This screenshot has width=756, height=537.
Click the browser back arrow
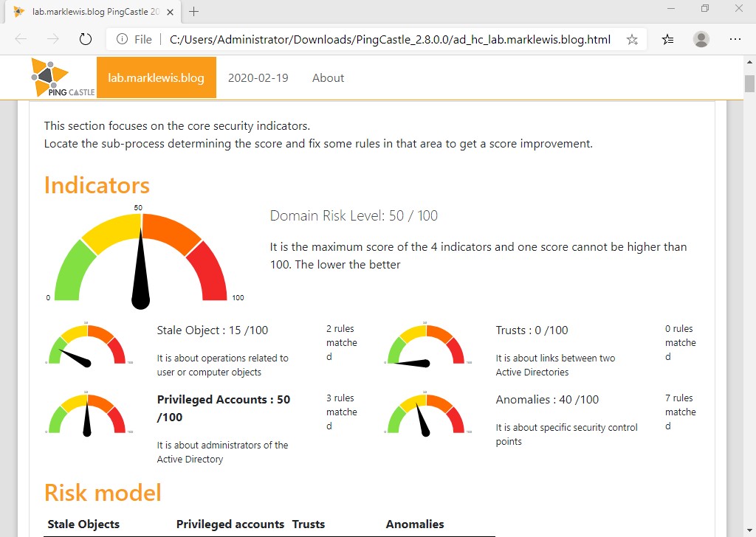point(21,39)
